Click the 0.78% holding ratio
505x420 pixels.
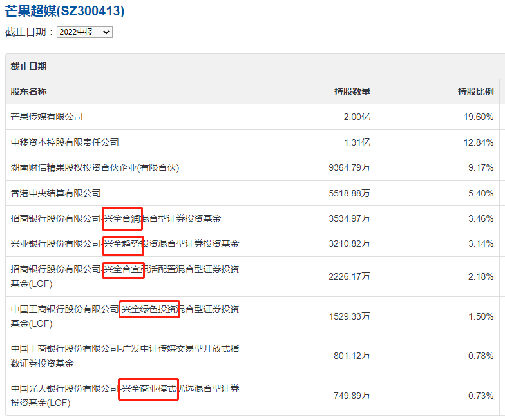click(481, 356)
